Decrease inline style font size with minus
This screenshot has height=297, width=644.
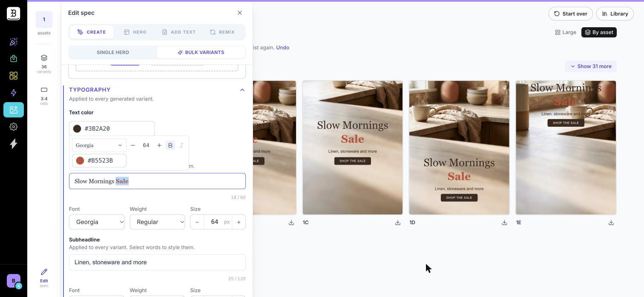pos(133,146)
